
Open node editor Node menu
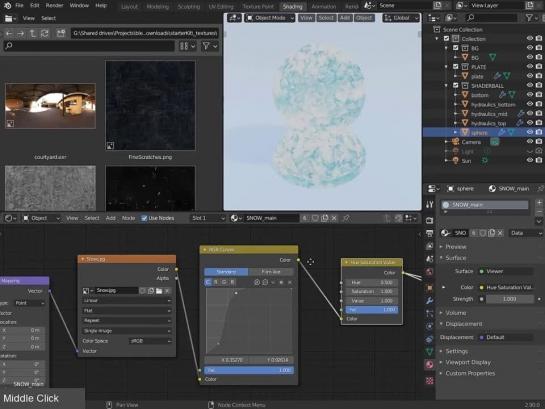point(128,218)
